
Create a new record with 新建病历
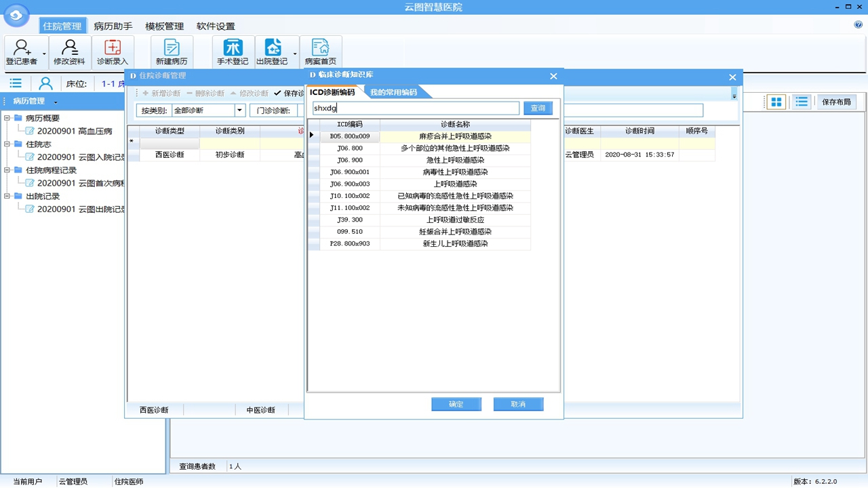coord(171,52)
